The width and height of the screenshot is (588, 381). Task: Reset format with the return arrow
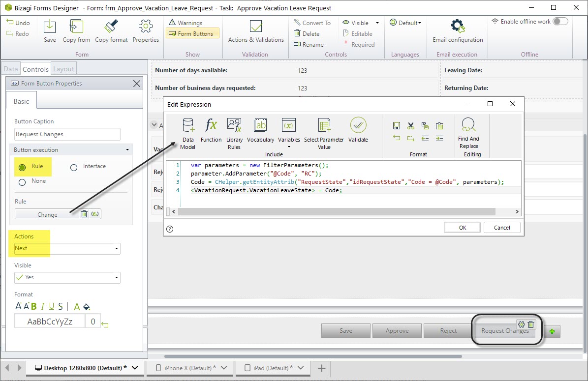point(105,325)
